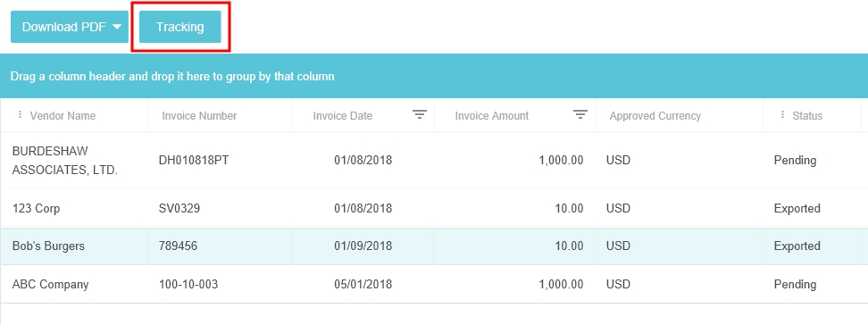Click the USD currency in 123 Corp row
This screenshot has height=325, width=868.
point(618,209)
